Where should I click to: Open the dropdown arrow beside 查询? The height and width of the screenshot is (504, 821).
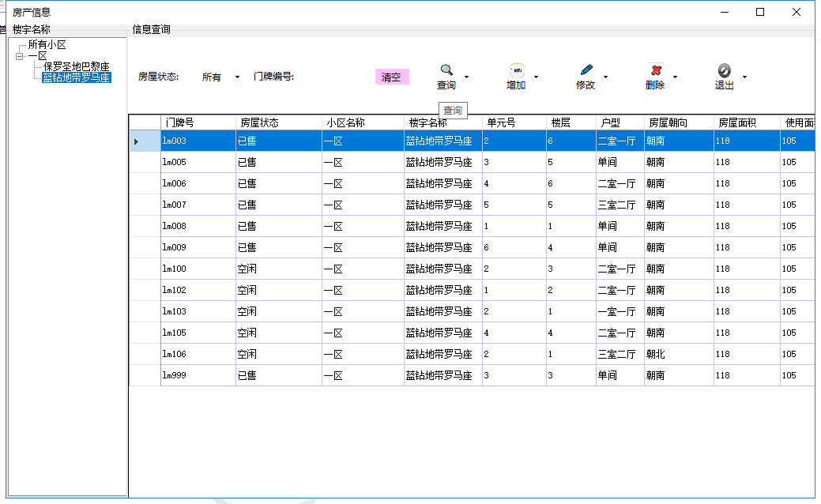tap(466, 77)
